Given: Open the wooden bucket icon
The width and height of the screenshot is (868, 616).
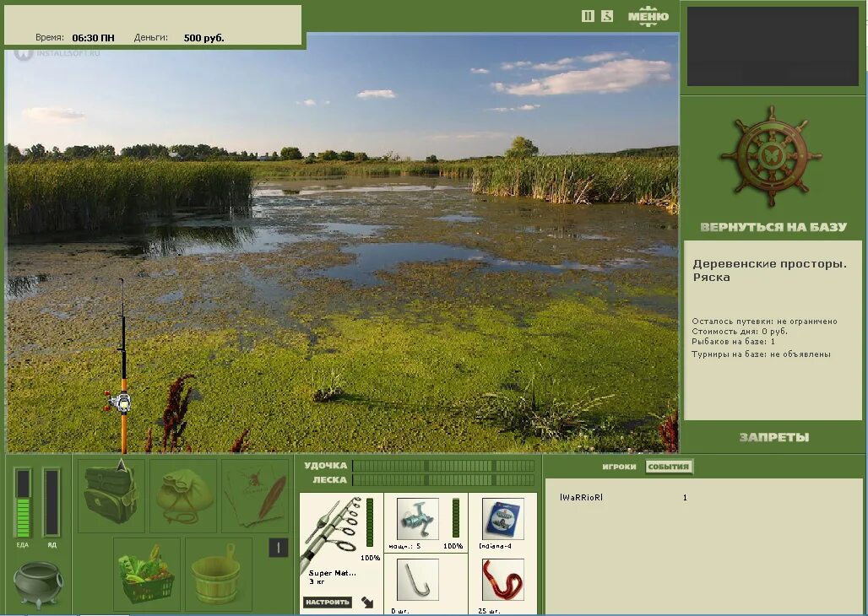Looking at the screenshot, I should (218, 575).
